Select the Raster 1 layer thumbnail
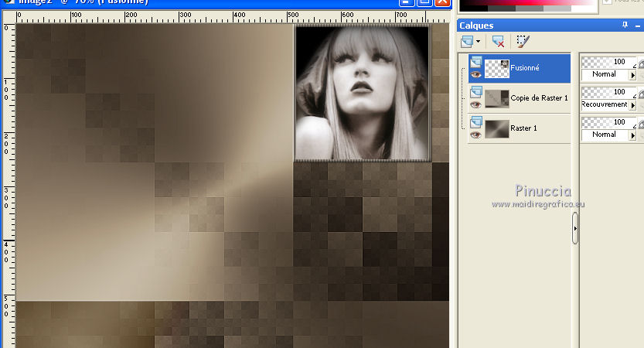The image size is (644, 348). (497, 129)
